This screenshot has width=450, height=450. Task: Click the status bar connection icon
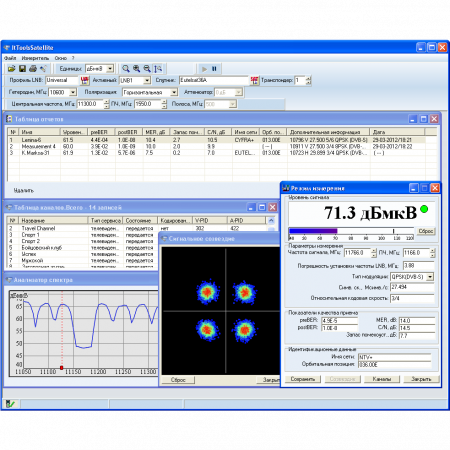(x=10, y=404)
